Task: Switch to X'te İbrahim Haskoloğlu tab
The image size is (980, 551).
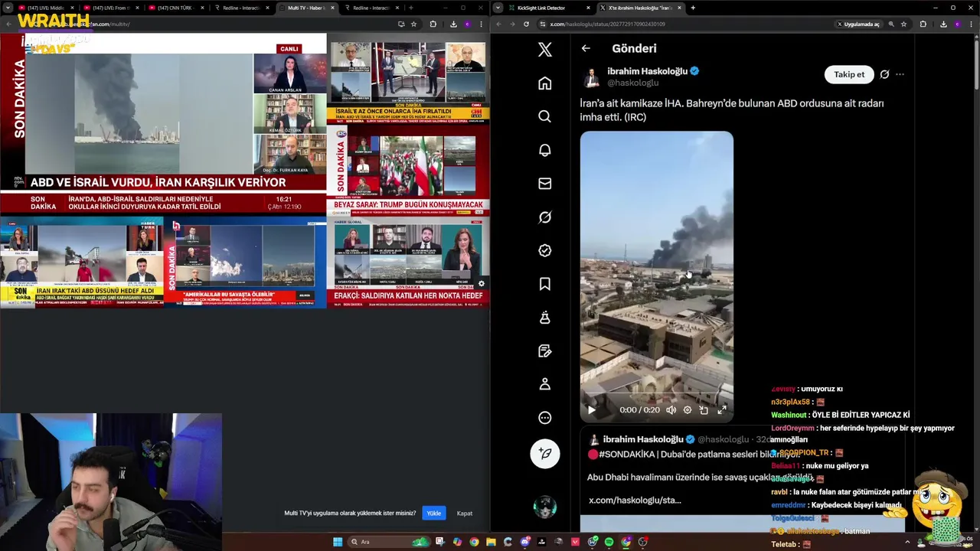Action: [x=640, y=8]
